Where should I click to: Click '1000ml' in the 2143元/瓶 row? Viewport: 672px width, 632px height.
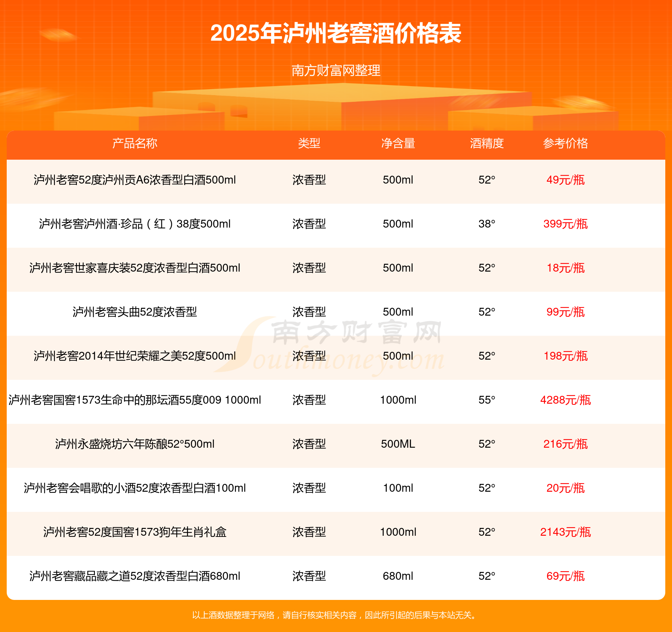pyautogui.click(x=398, y=532)
